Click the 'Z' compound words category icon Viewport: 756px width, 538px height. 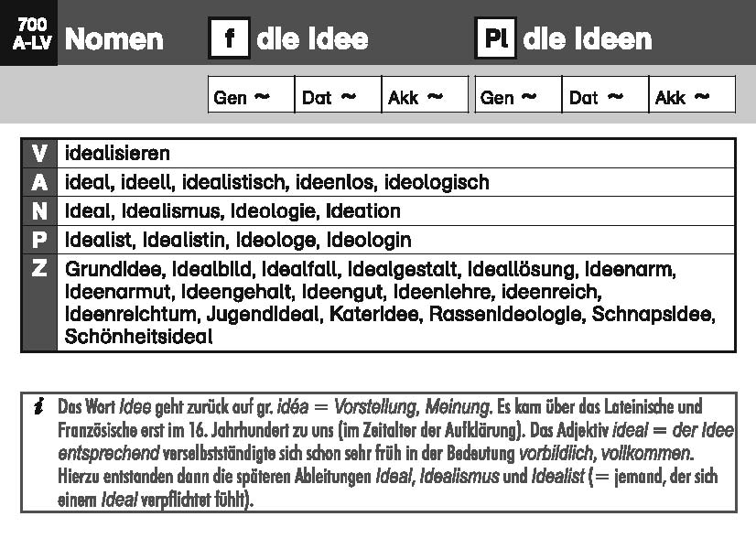tap(38, 271)
